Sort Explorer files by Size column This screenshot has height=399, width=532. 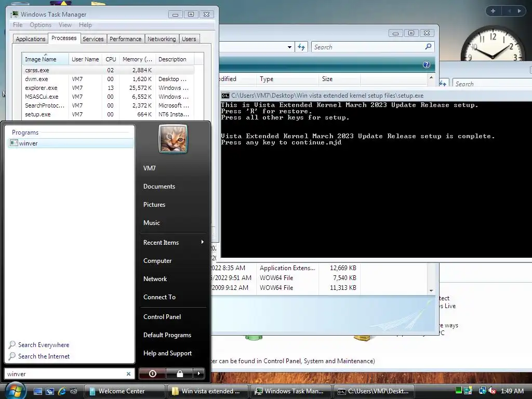[339, 79]
